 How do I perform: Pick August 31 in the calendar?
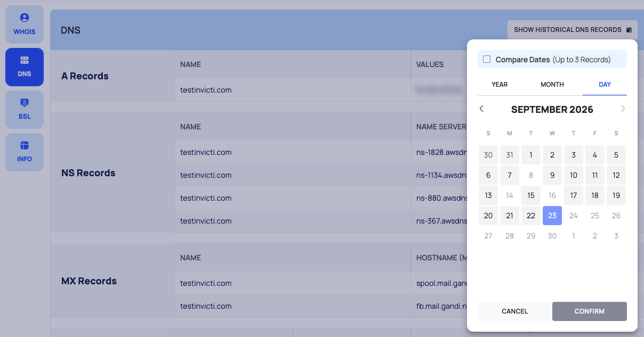click(x=510, y=155)
